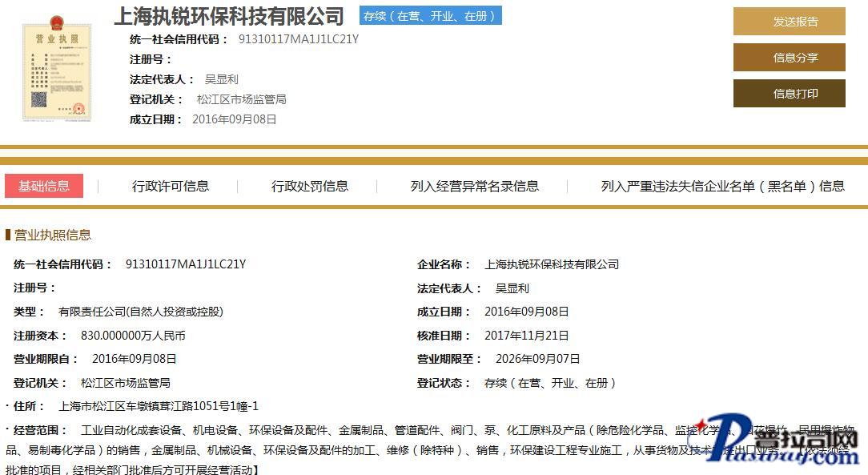
Task: Click the 核准日期 value 2017年11月21日
Action: click(x=526, y=336)
